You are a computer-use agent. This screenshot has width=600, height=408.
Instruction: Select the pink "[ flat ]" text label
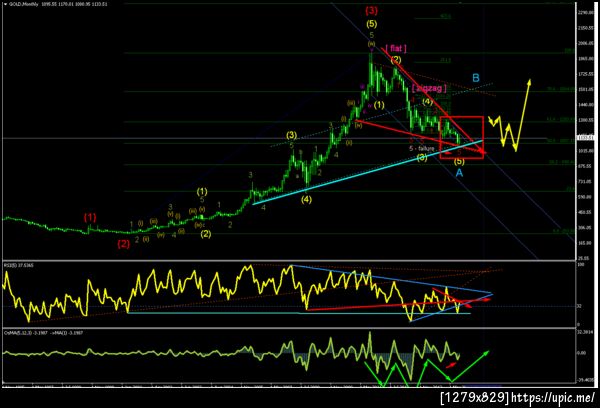pos(396,49)
